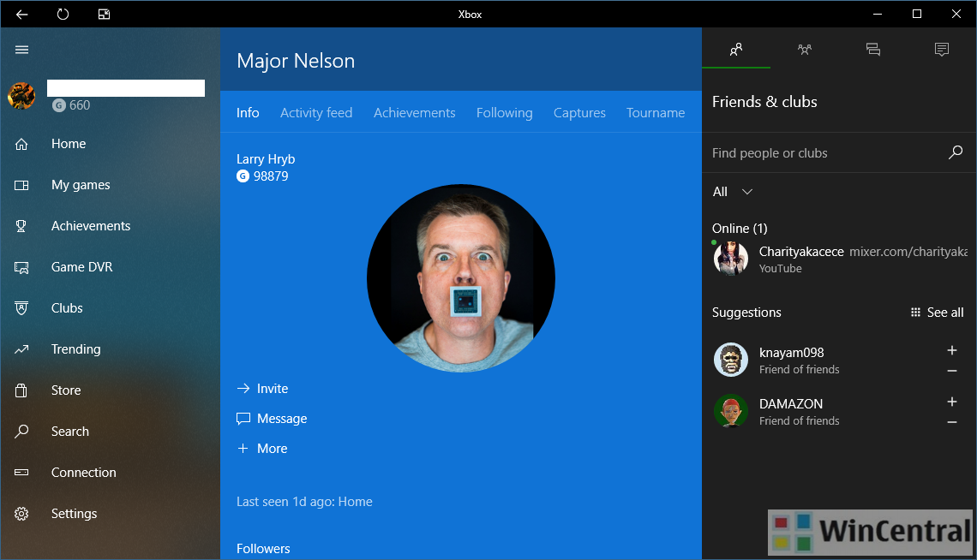Open the Parties tab icon

pyautogui.click(x=805, y=49)
